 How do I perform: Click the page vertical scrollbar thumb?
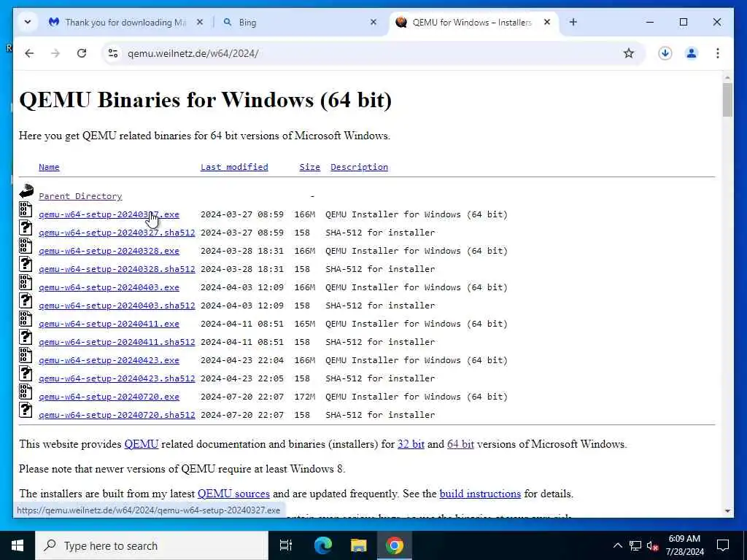click(x=727, y=99)
